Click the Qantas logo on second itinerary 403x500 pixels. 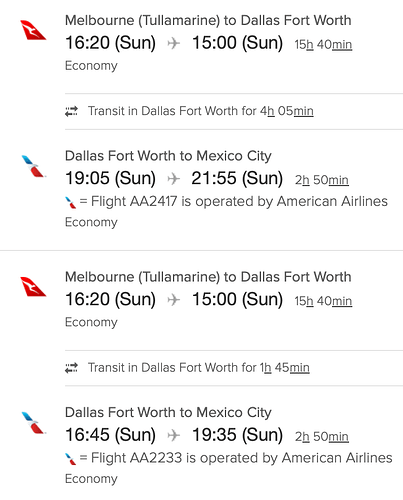(33, 287)
